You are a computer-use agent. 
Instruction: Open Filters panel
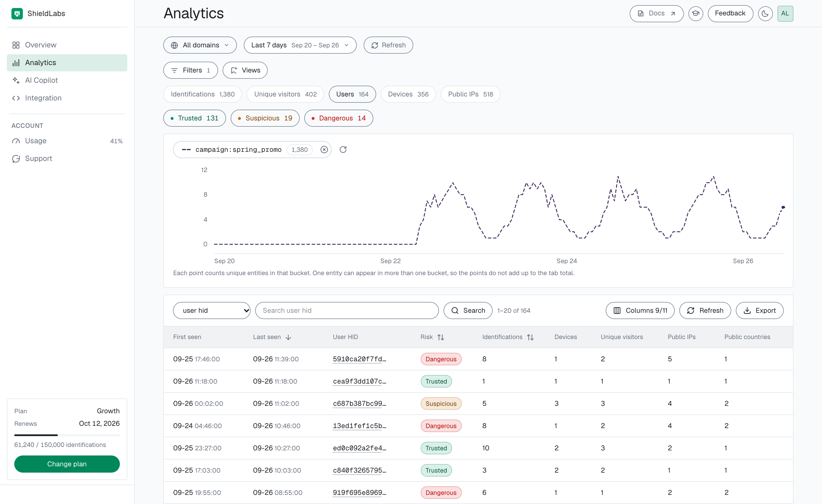click(x=190, y=70)
